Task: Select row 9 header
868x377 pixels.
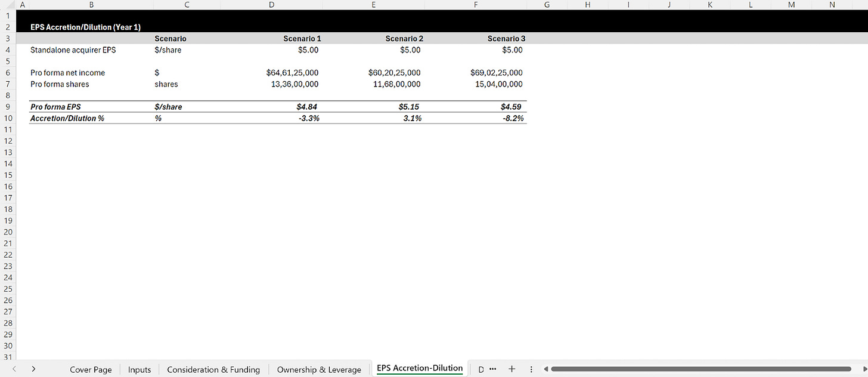Action: click(x=8, y=107)
